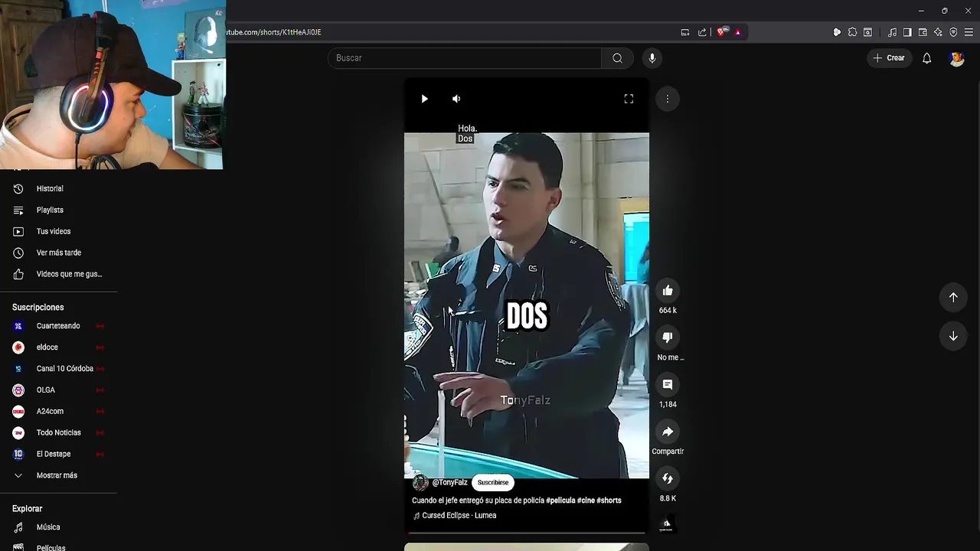
Task: Open the Brave Playlist music note icon
Action: (x=892, y=32)
